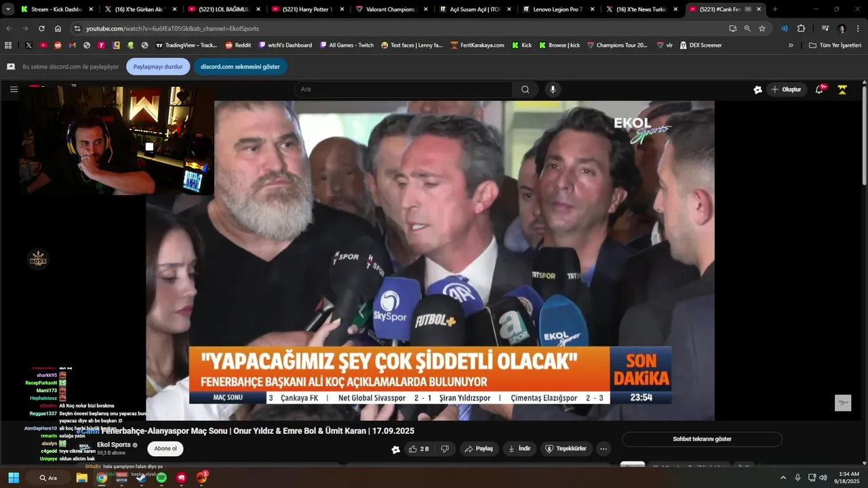
Task: Go to the browser home page icon
Action: (x=58, y=28)
